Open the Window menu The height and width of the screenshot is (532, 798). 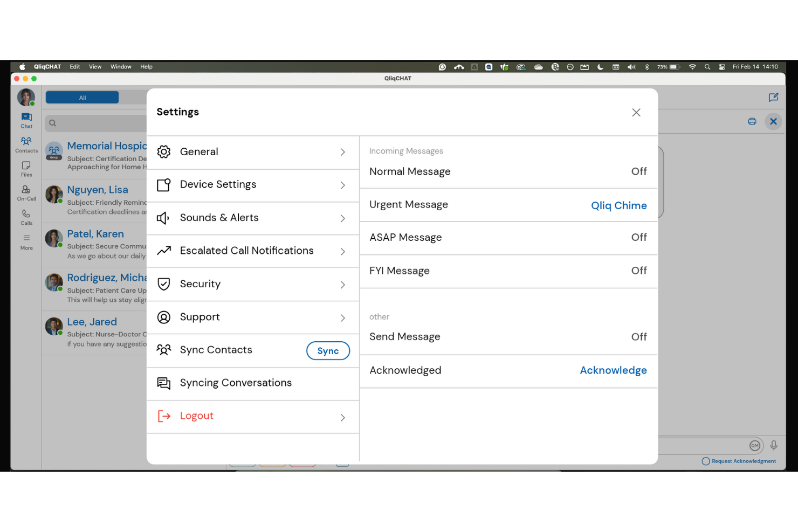coord(121,67)
